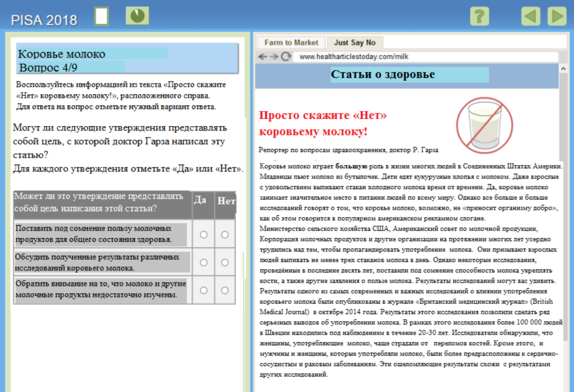Click the browser forward arrow icon

point(274,57)
